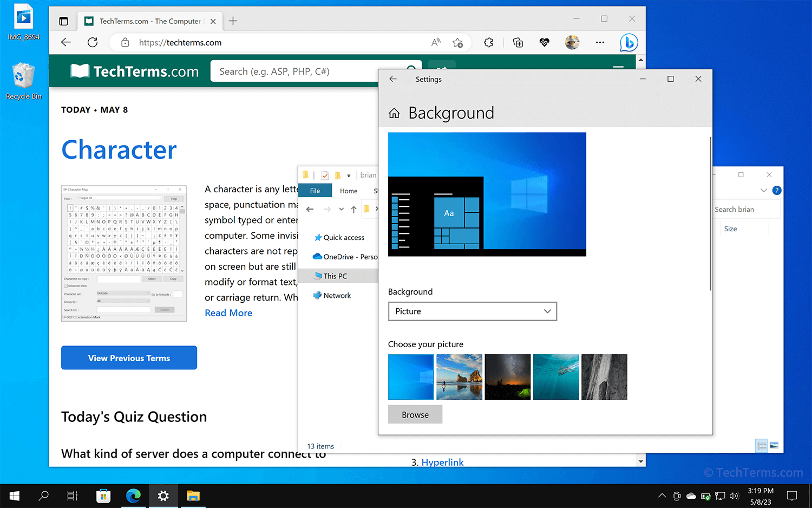Open the Home ribbon tab in Explorer
The width and height of the screenshot is (812, 508).
tap(349, 191)
